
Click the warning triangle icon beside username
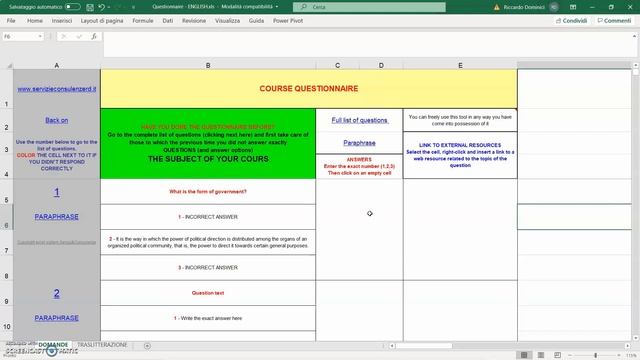pos(496,7)
